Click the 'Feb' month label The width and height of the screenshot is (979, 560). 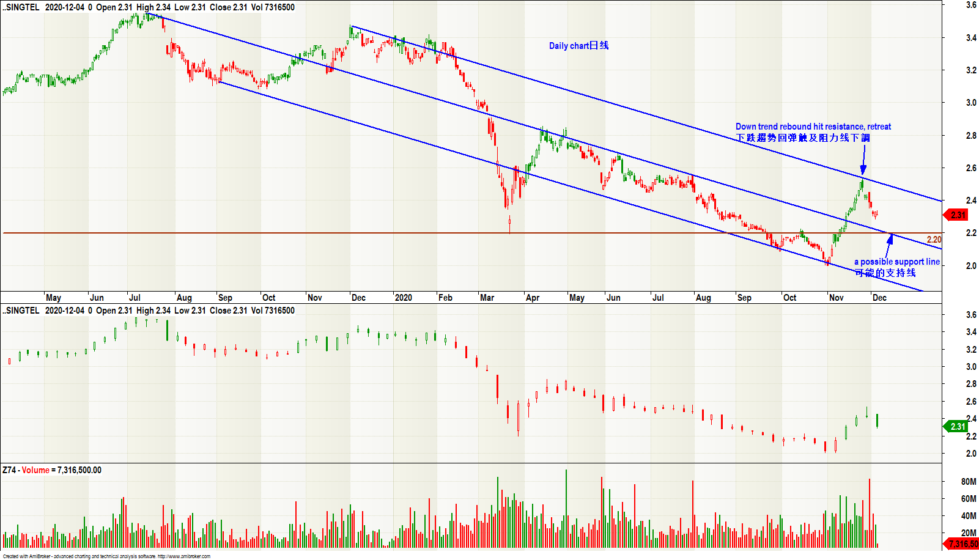click(445, 298)
